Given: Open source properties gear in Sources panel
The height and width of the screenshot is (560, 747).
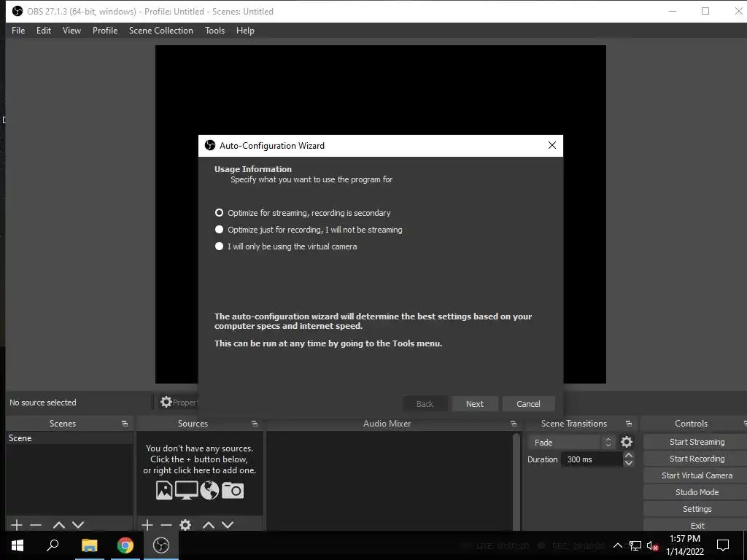Looking at the screenshot, I should coord(185,525).
